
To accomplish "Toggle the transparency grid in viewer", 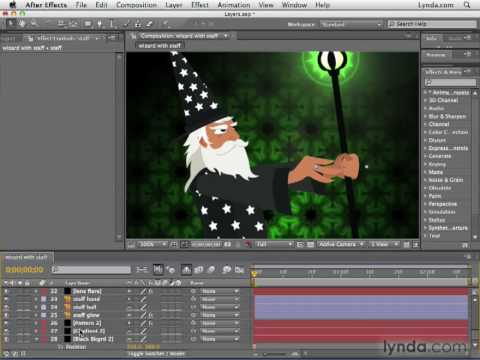I will tap(310, 245).
